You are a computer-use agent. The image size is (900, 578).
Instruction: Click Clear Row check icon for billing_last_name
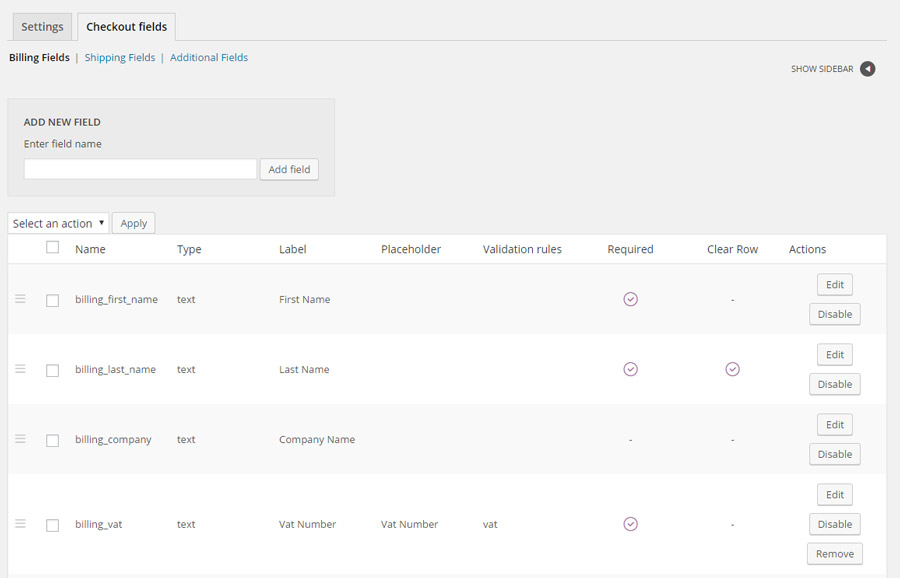[x=732, y=369]
